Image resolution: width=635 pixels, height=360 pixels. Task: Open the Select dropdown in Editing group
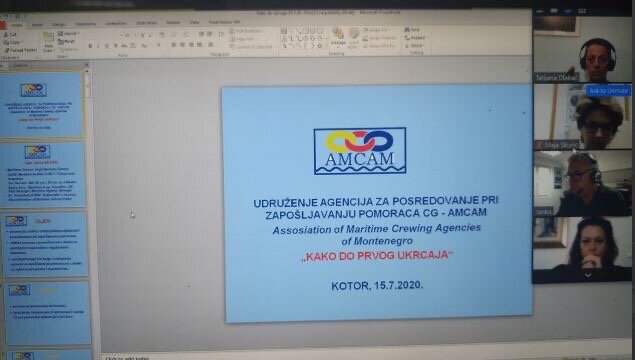pos(415,45)
